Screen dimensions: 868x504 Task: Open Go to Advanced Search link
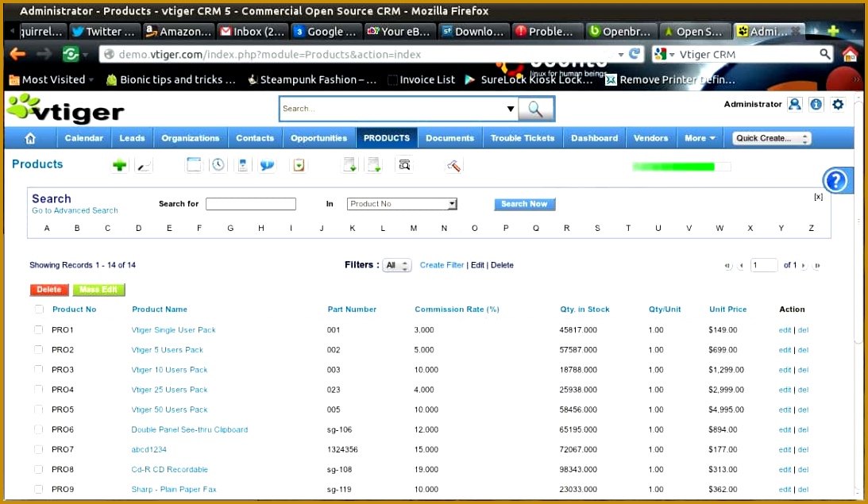(x=75, y=211)
